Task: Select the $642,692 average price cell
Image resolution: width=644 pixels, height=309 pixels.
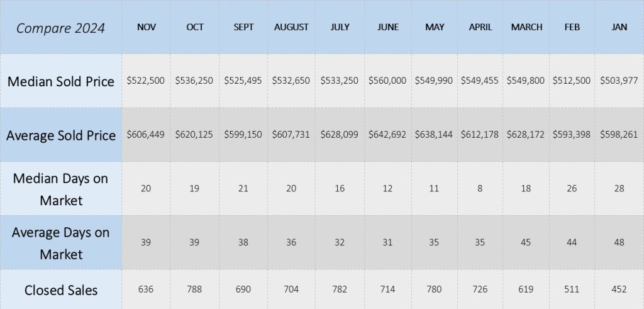Action: click(x=387, y=135)
